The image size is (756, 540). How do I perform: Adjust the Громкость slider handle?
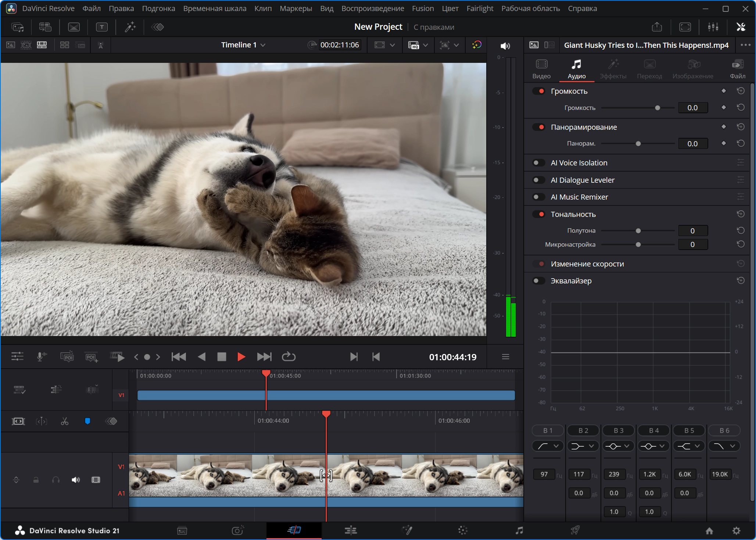point(657,108)
